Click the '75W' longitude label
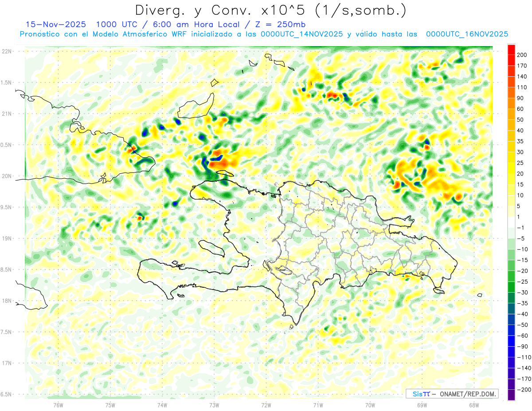532x411 pixels. point(110,405)
